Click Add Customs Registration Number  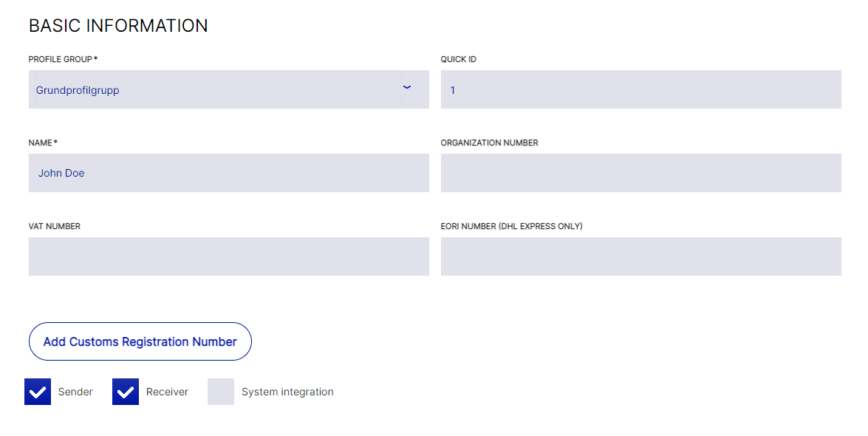140,341
